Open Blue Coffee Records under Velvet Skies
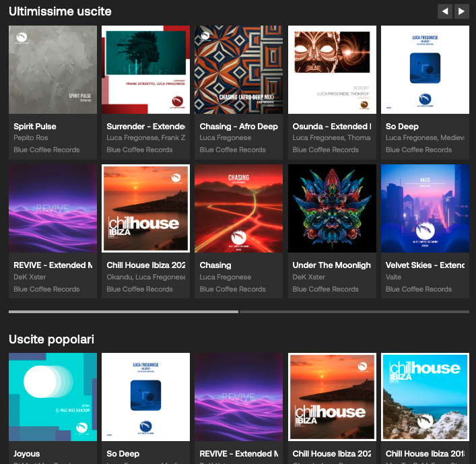 point(419,289)
